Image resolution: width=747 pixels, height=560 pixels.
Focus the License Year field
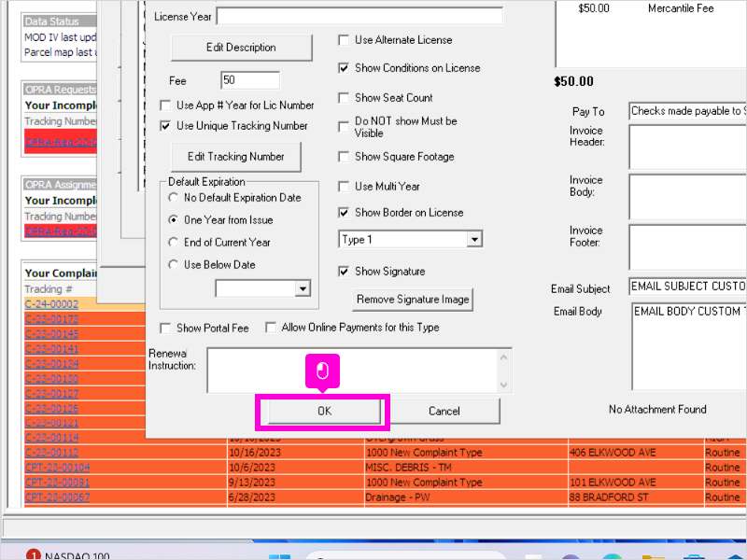click(x=359, y=16)
